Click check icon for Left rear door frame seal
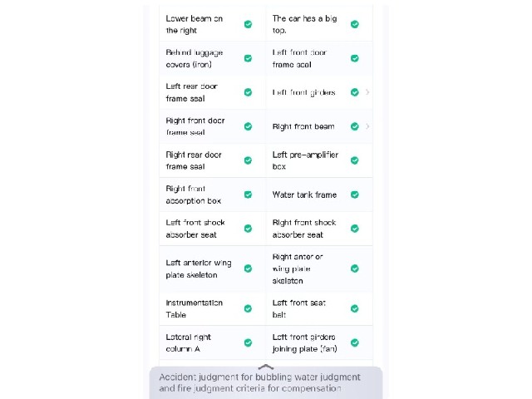 [248, 92]
